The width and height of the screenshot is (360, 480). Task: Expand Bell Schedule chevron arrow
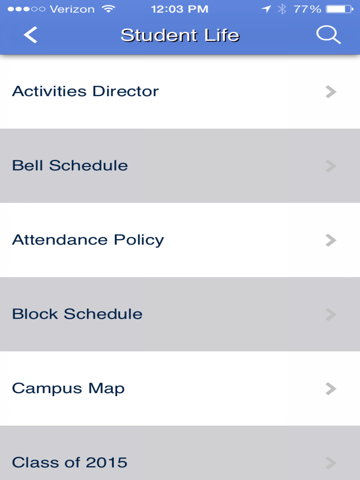(x=331, y=166)
